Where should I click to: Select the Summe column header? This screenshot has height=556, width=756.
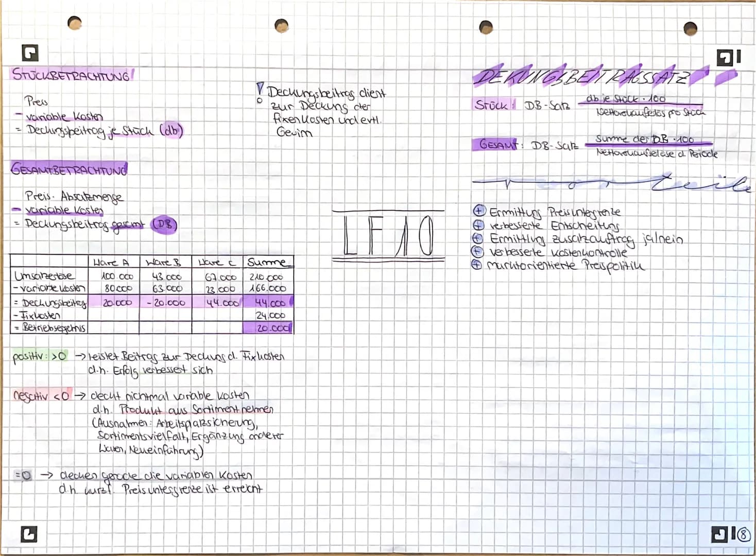tap(267, 262)
